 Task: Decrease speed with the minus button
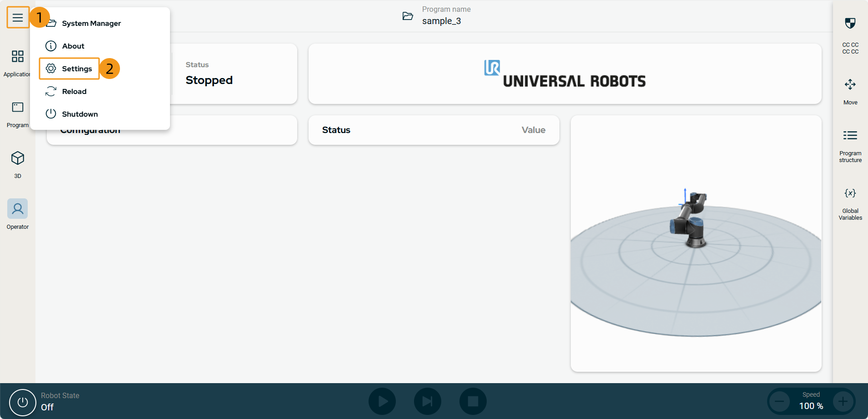779,402
